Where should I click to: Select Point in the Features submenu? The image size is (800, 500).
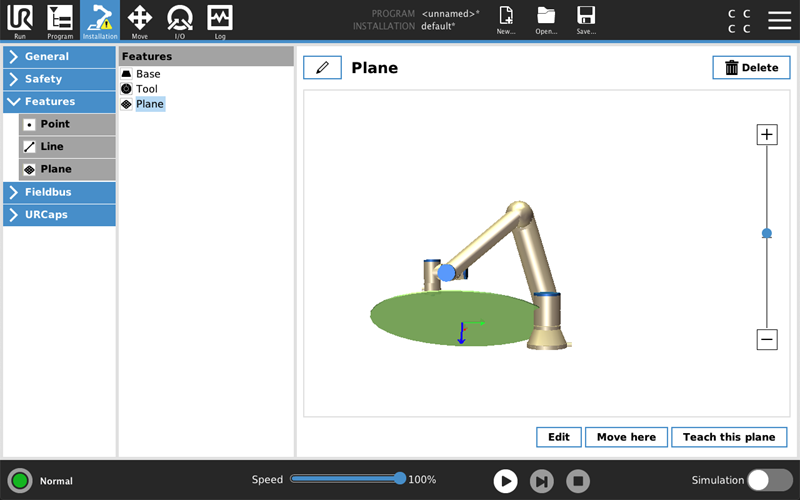point(67,124)
